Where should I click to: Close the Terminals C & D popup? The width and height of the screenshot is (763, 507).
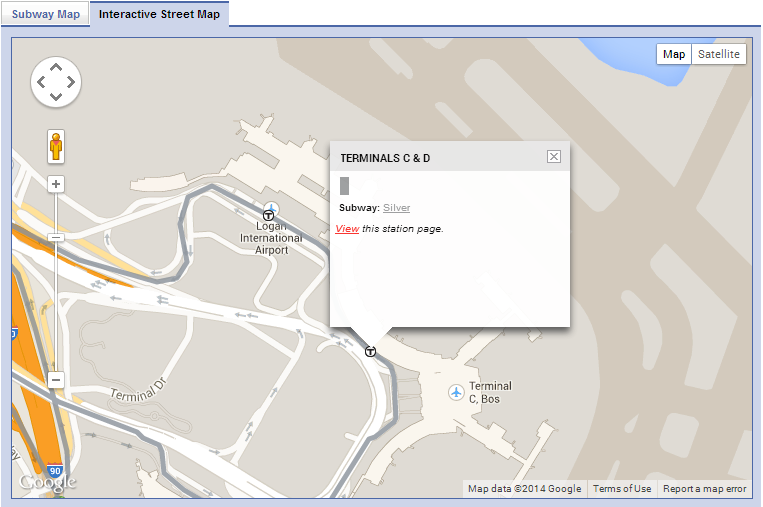[554, 157]
